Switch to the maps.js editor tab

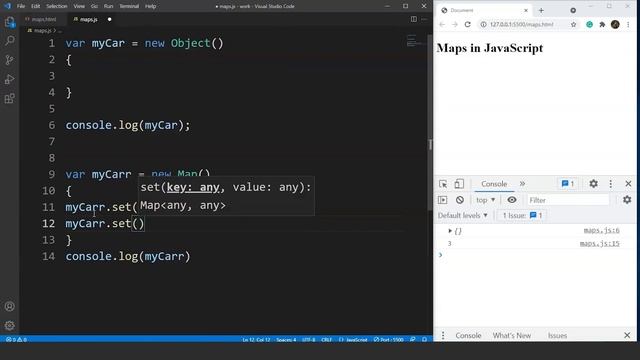point(90,19)
